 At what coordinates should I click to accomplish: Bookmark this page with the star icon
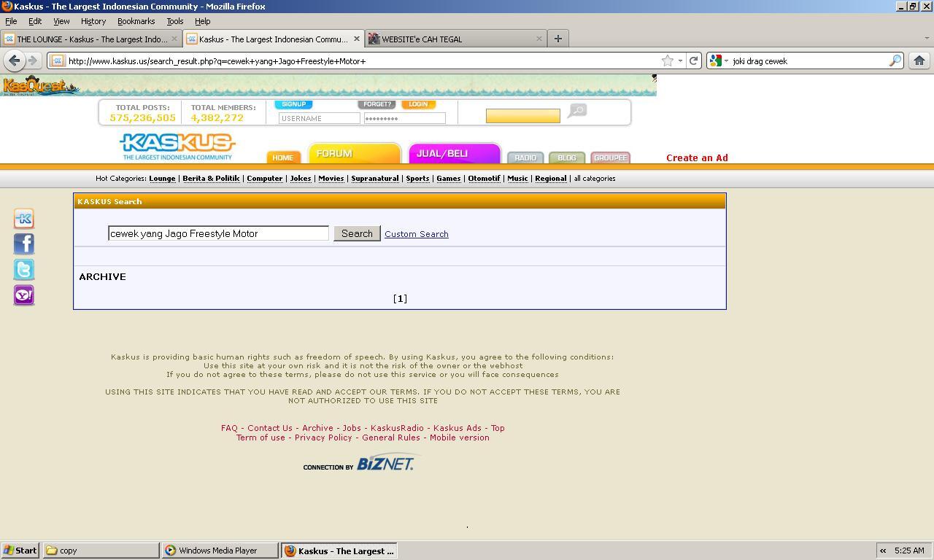pos(667,61)
